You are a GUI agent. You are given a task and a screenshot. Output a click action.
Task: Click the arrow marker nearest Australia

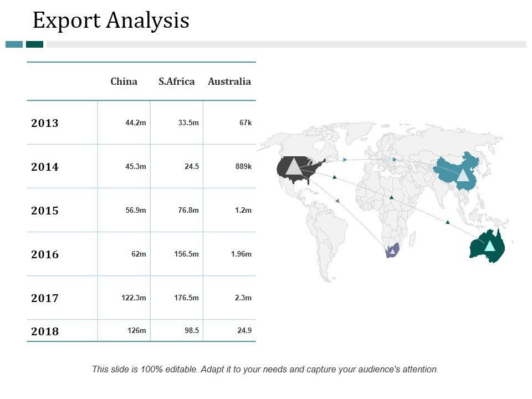(448, 222)
